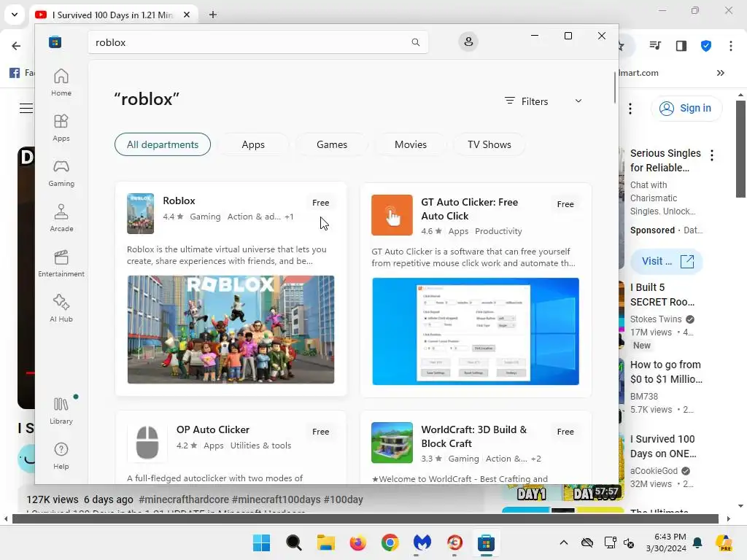The height and width of the screenshot is (560, 747).
Task: Open 'How to go from $0 to $1 Millio...' video
Action: point(666,372)
